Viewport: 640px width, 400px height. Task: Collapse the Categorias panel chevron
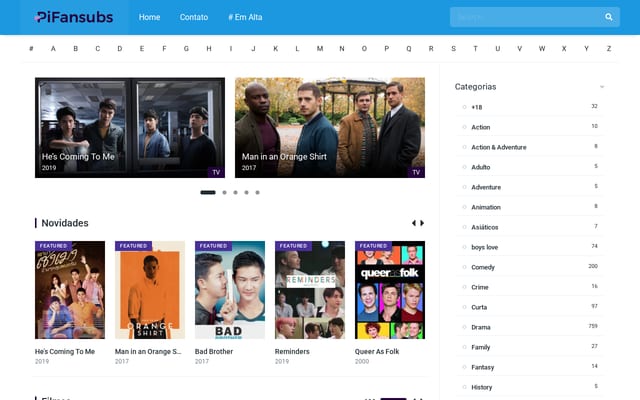(602, 87)
